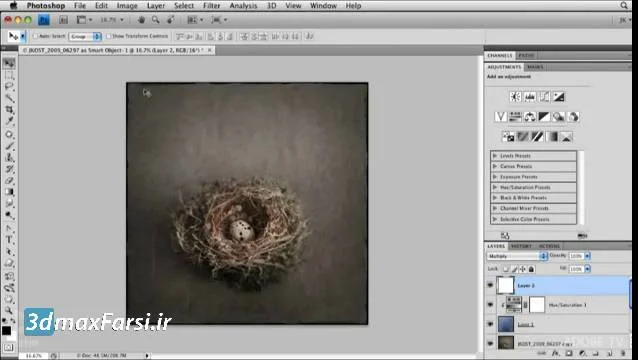Select the Crop tool
The width and height of the screenshot is (638, 360).
[x=9, y=109]
